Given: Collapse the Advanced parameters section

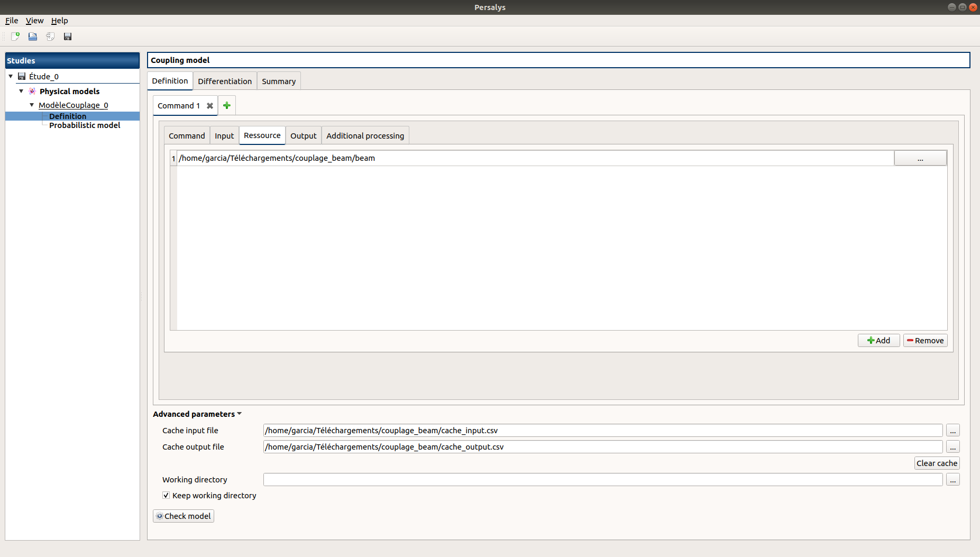Looking at the screenshot, I should coord(239,414).
